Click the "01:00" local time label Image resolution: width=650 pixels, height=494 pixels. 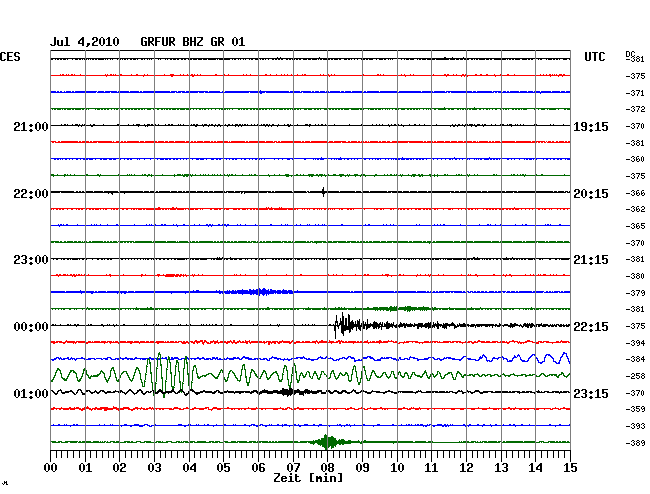coord(31,393)
